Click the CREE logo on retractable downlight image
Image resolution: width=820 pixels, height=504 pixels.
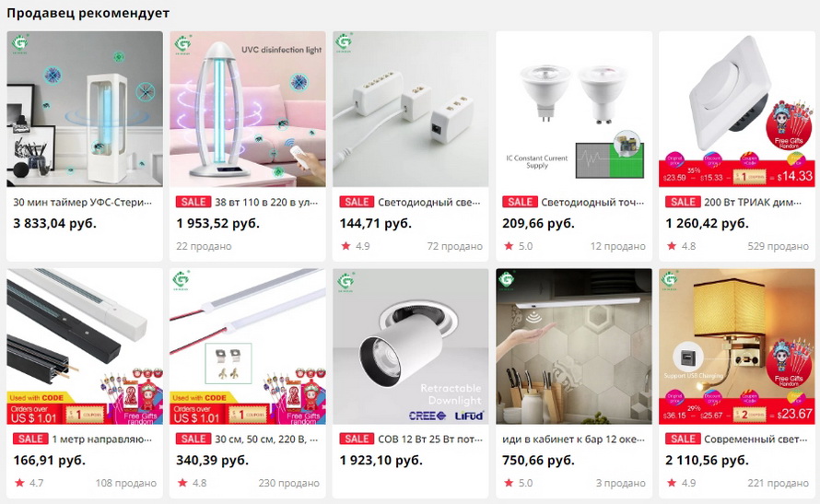428,416
